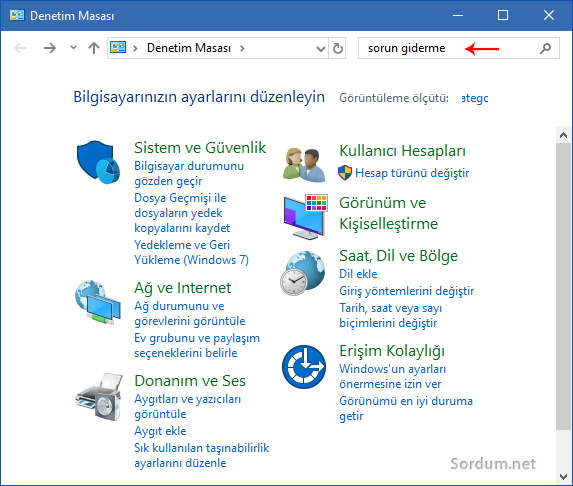Open Kullanıcı Hesapları category

point(402,151)
